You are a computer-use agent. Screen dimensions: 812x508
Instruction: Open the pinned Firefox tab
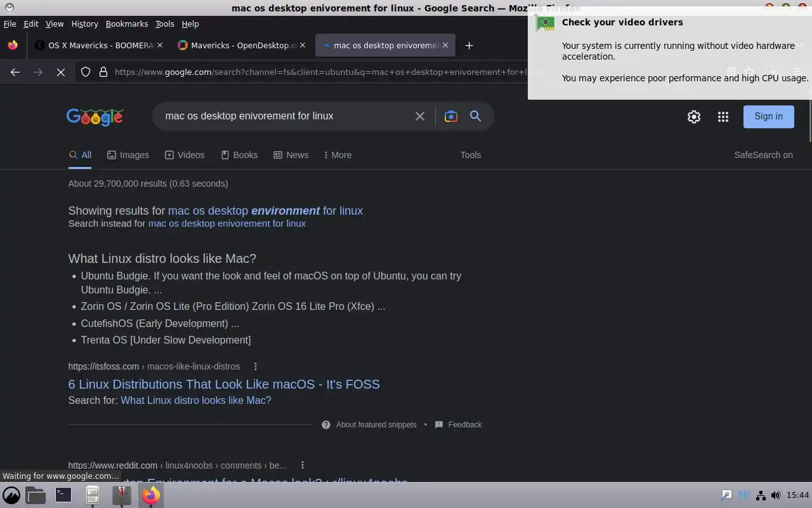pyautogui.click(x=13, y=45)
